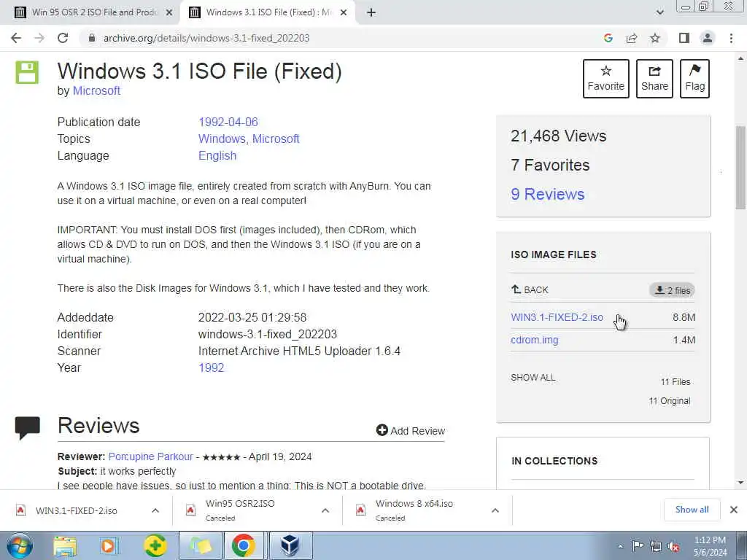Click the 11 Original link
Image resolution: width=747 pixels, height=560 pixels.
click(x=670, y=401)
